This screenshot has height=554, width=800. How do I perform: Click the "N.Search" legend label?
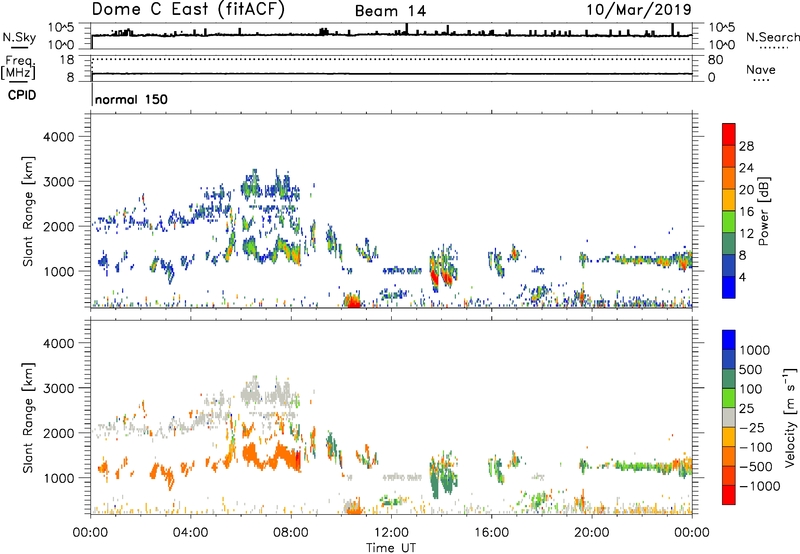772,37
